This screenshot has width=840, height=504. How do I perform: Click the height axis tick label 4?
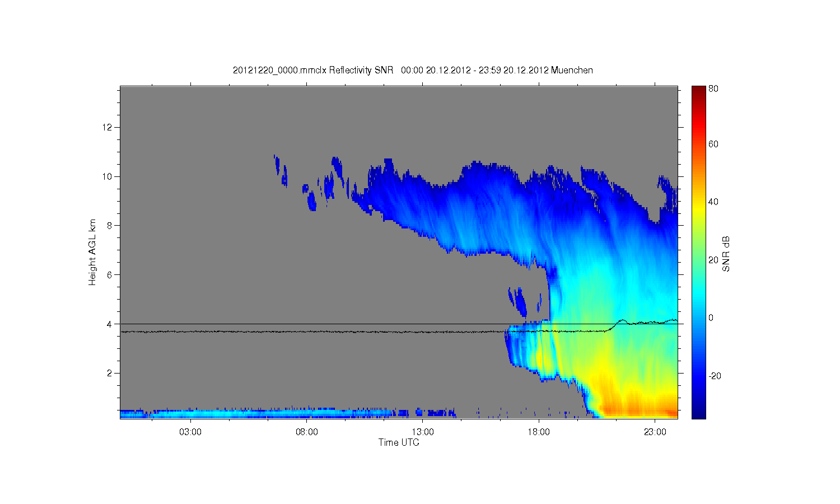[110, 324]
